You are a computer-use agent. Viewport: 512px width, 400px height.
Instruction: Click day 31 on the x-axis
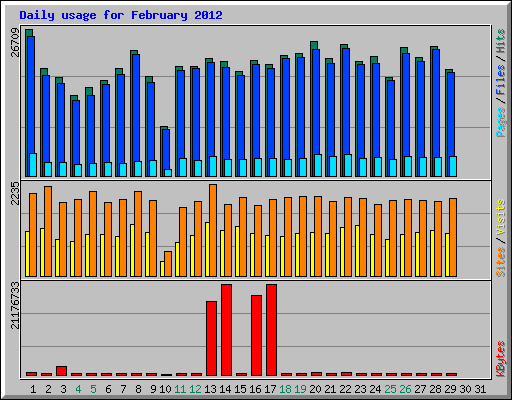click(x=480, y=389)
